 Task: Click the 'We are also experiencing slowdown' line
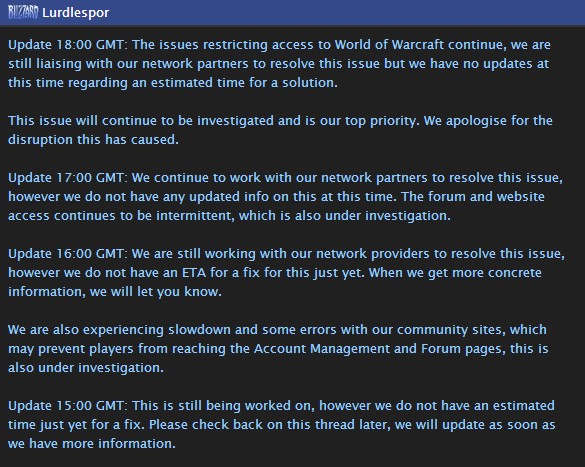pos(277,330)
